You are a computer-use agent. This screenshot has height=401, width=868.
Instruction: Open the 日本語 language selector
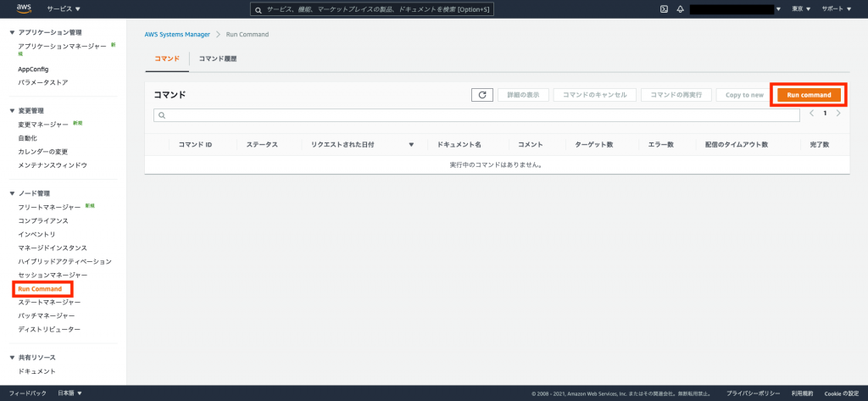[x=70, y=393]
